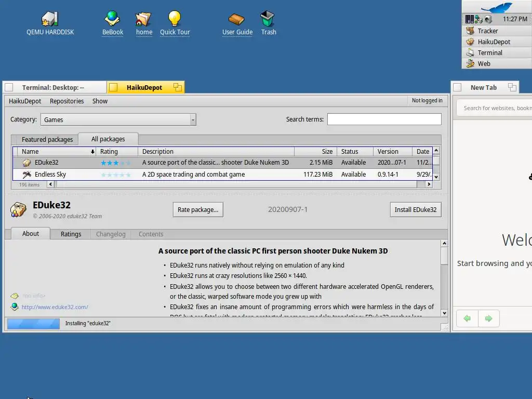The width and height of the screenshot is (532, 399).
Task: Select Tracker in the Deskbar
Action: click(497, 31)
